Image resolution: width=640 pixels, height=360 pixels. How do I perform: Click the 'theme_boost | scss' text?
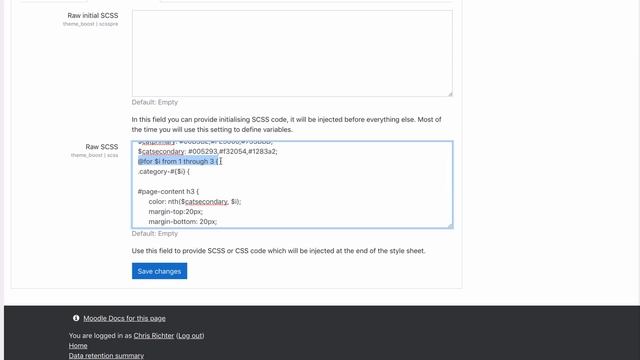coord(94,156)
